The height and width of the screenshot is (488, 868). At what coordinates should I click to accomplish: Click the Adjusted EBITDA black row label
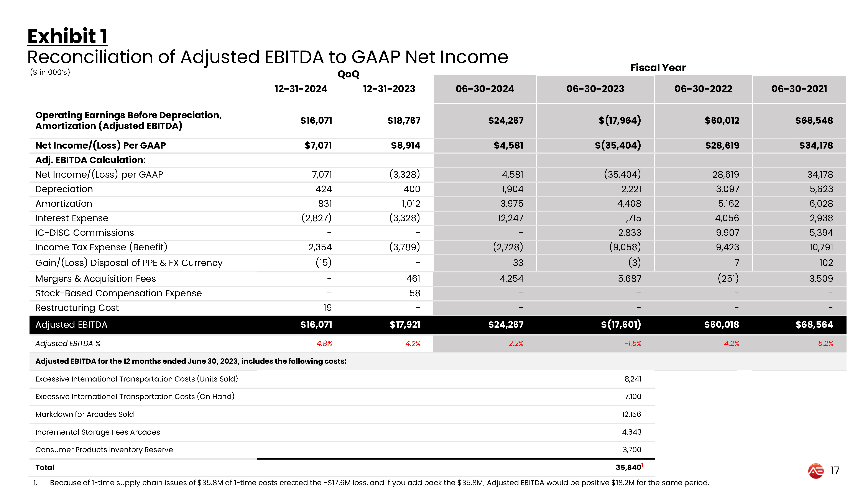[71, 325]
